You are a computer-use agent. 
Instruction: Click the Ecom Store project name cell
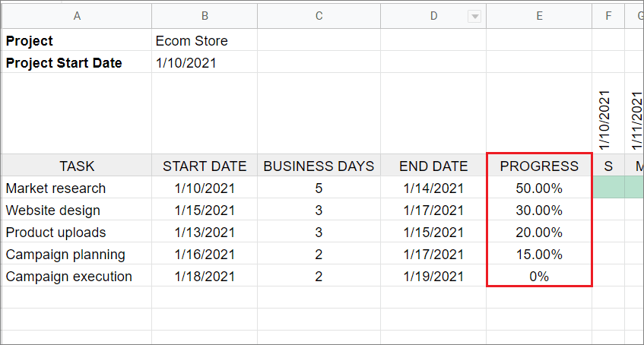coord(205,41)
